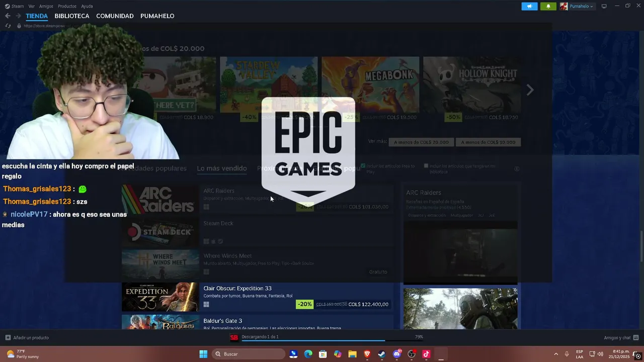This screenshot has width=644, height=362.
Task: Open File Explorer from taskbar
Action: (x=352, y=354)
